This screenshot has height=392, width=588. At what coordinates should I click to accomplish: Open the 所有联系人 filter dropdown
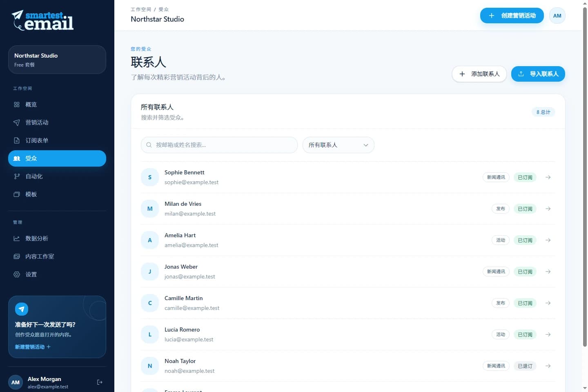tap(339, 145)
